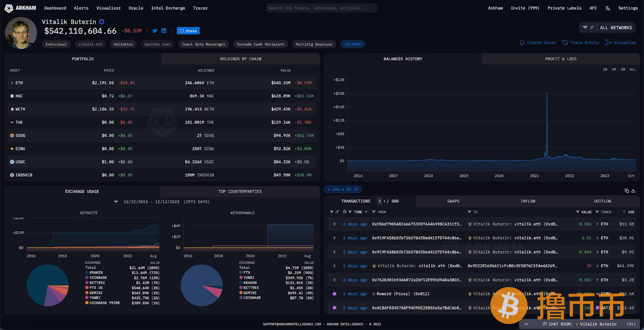The image size is (644, 330).
Task: Open the network filter icon beside ALL NETWORKS
Action: pyautogui.click(x=585, y=27)
